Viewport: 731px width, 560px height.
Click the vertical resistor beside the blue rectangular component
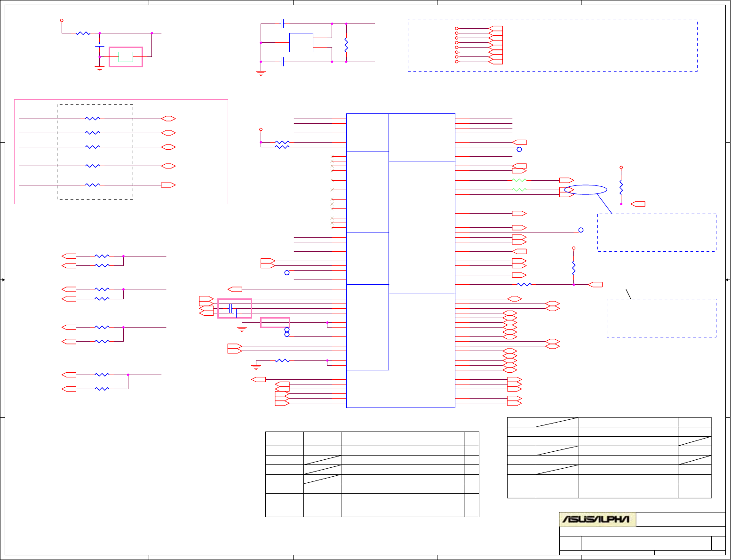346,45
